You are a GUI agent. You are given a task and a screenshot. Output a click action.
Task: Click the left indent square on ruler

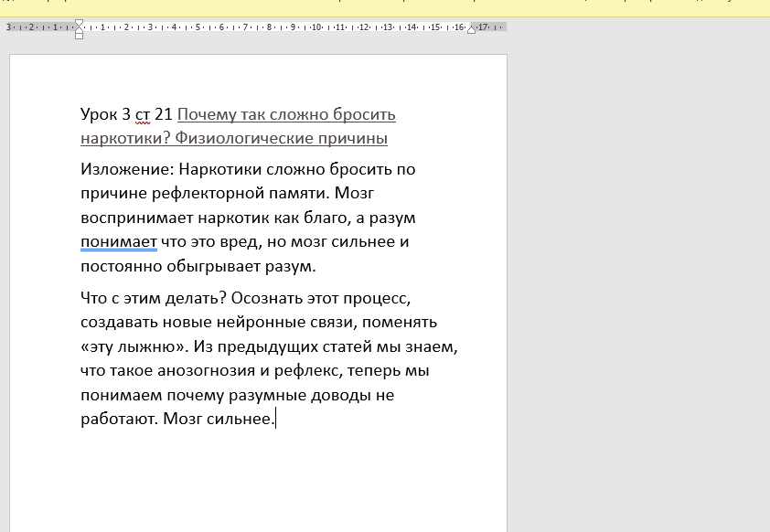pos(80,36)
